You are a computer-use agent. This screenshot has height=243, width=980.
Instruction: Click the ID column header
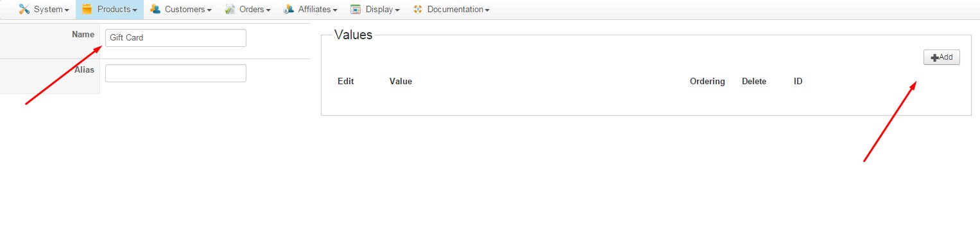pos(798,82)
